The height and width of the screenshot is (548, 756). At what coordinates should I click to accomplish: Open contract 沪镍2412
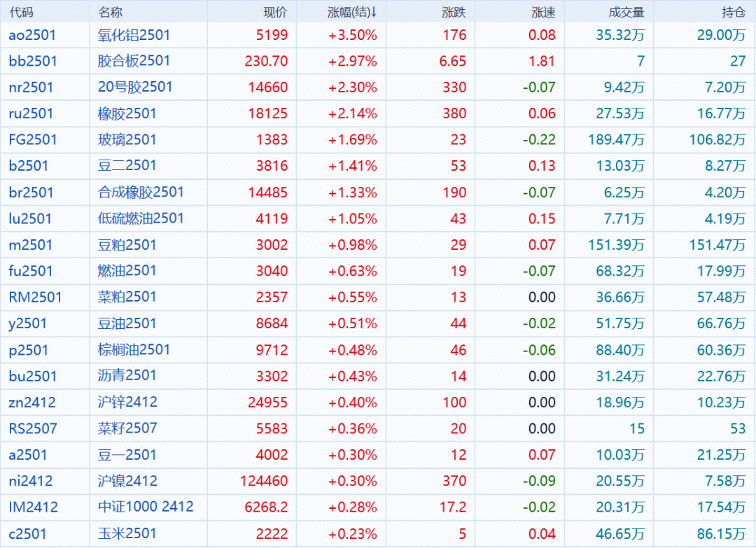pyautogui.click(x=128, y=481)
